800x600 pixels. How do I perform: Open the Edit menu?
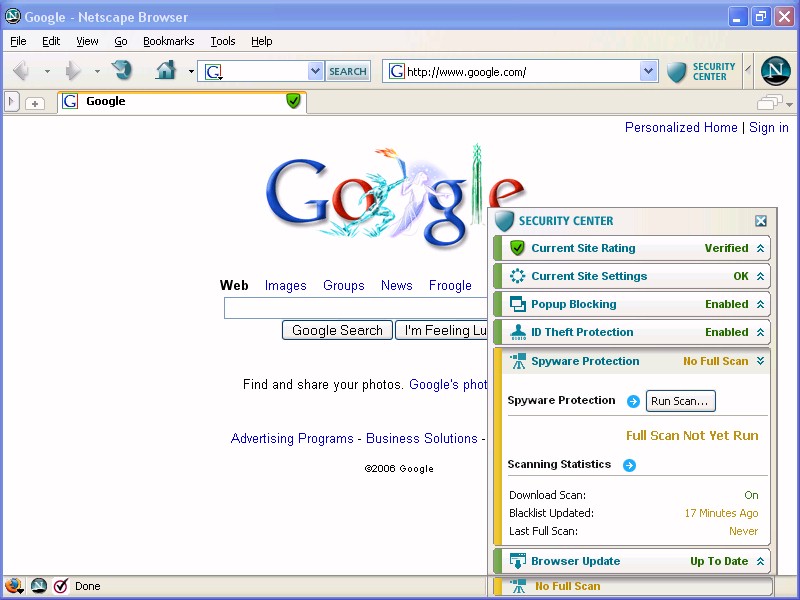pyautogui.click(x=51, y=41)
